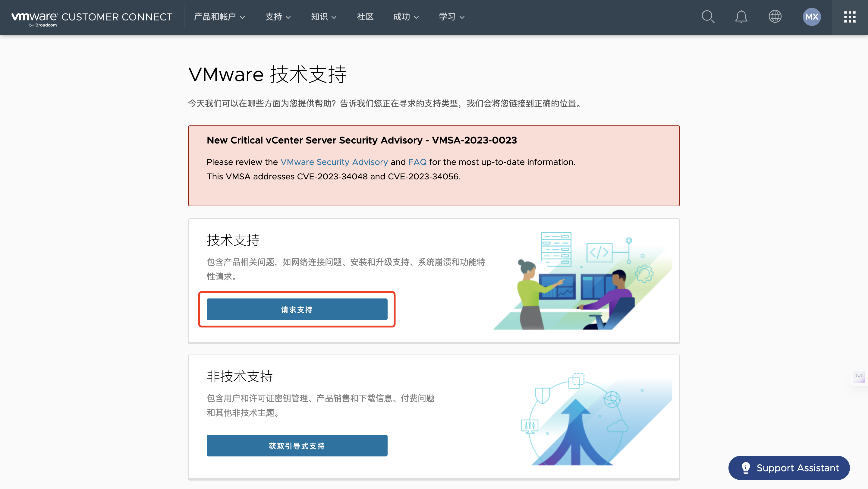This screenshot has height=489, width=868.
Task: Expand the 学习 dropdown menu
Action: (452, 17)
